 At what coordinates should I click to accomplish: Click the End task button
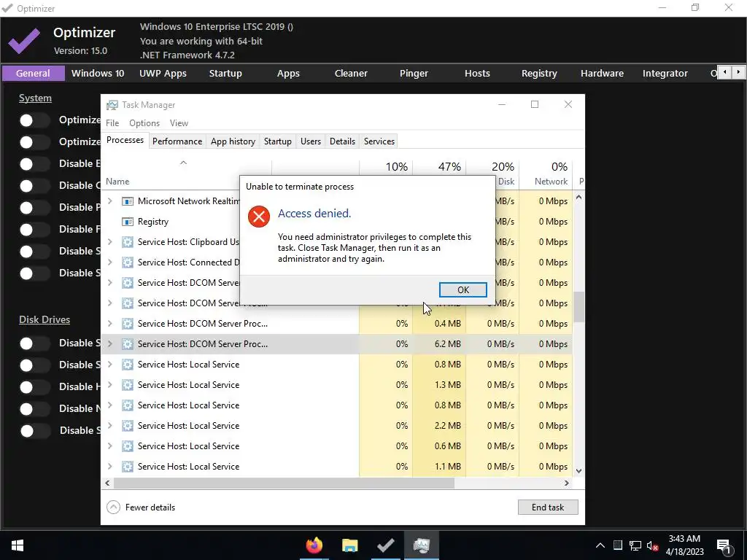(548, 507)
